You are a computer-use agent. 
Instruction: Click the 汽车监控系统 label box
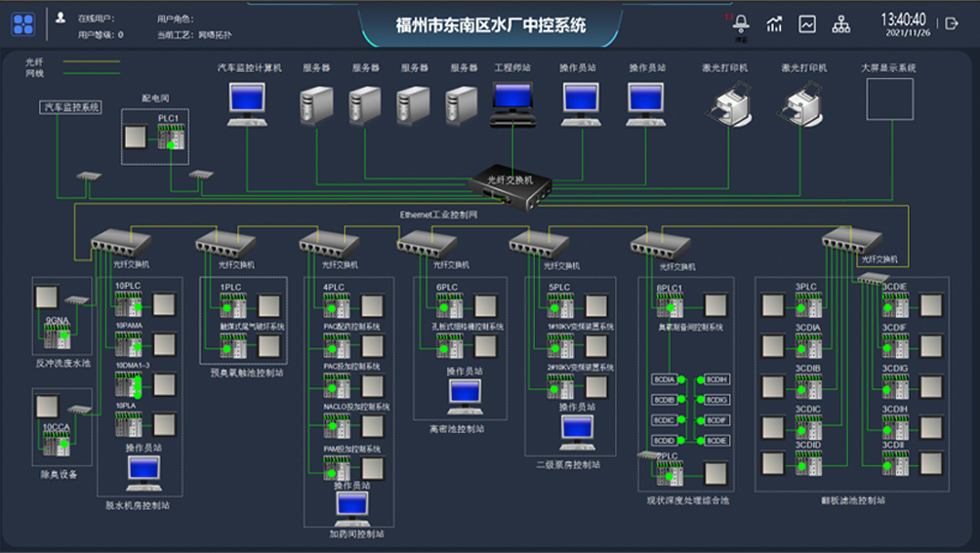pyautogui.click(x=70, y=107)
